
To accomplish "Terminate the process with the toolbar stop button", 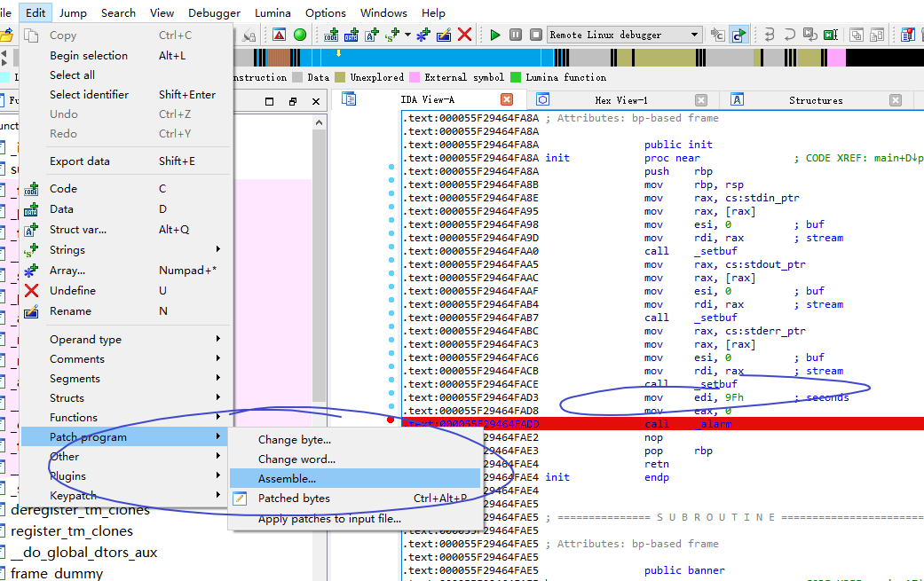I will tap(535, 35).
